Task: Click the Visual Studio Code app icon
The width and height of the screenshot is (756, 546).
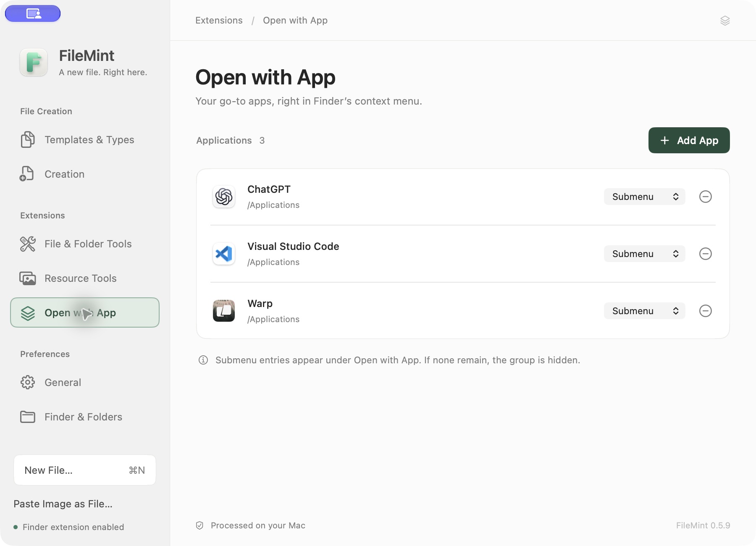Action: 224,254
